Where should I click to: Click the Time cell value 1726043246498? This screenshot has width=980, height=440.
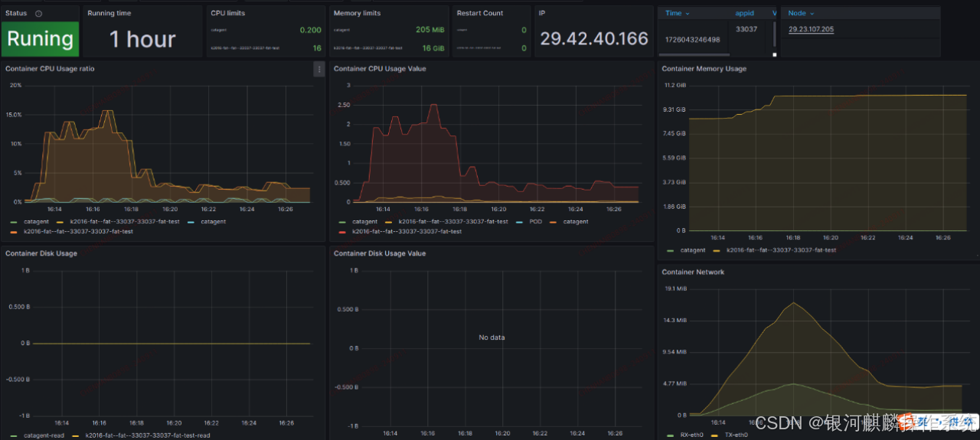coord(692,40)
